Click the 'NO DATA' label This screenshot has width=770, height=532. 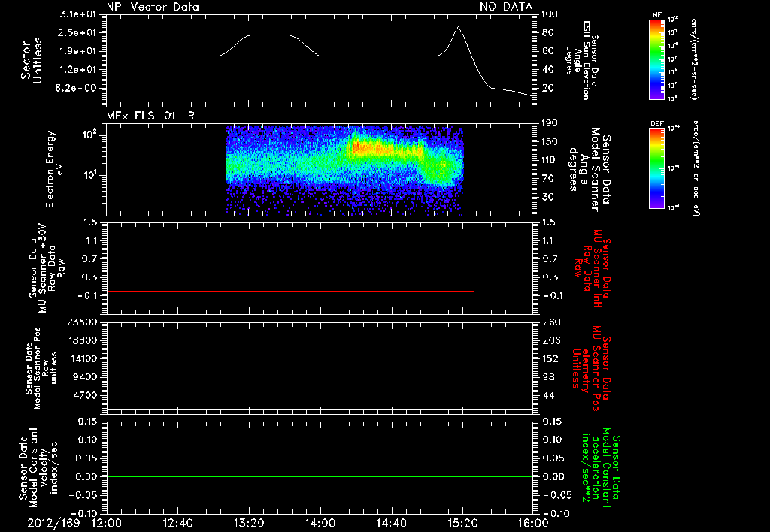(x=506, y=7)
